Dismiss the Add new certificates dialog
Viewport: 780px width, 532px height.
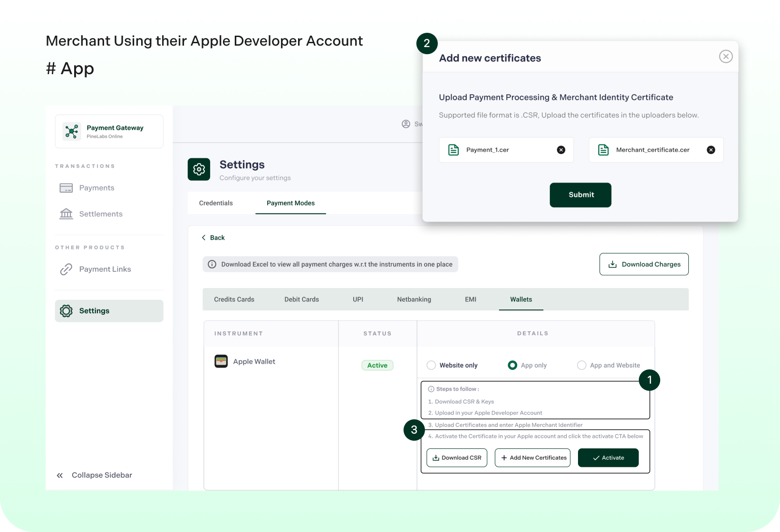point(725,56)
